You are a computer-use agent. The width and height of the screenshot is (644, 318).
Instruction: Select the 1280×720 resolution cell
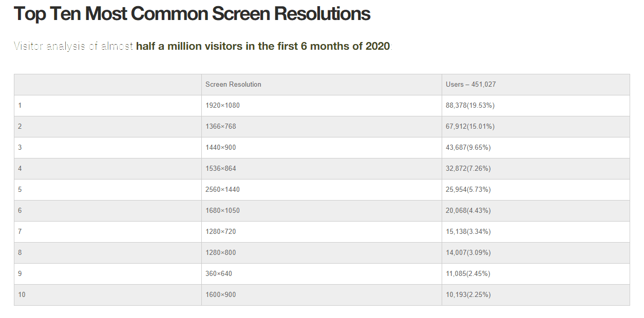pos(321,232)
